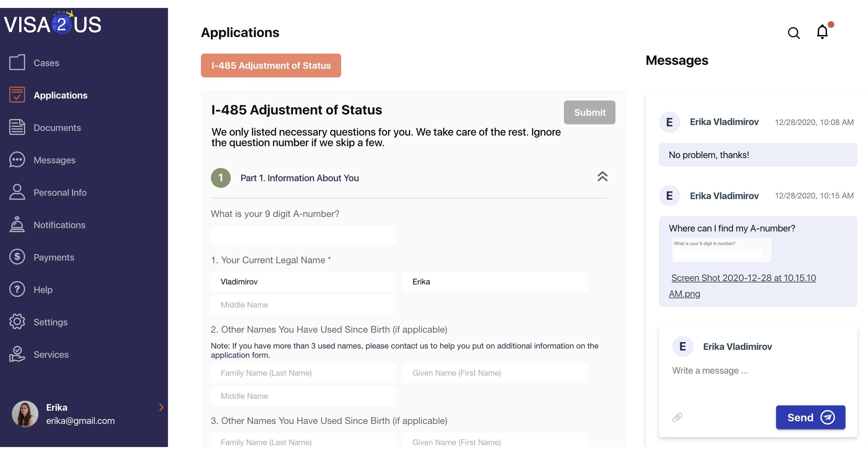Attach a file using the paperclip icon
The height and width of the screenshot is (455, 868).
[x=676, y=417]
